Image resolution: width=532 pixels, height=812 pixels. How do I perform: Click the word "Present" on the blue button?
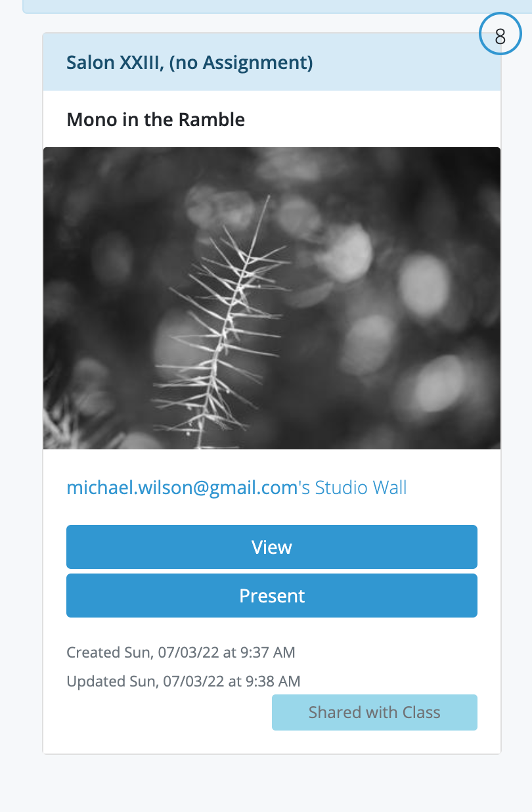272,595
